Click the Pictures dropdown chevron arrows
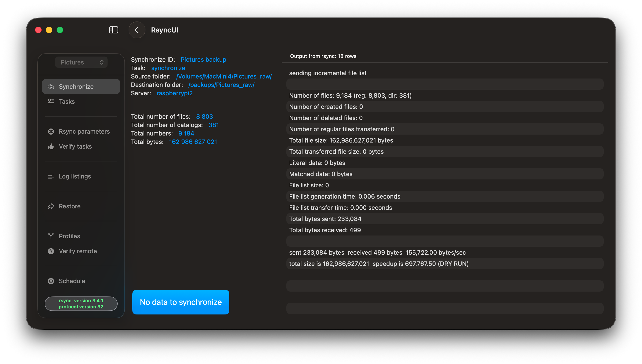This screenshot has height=364, width=642. click(x=101, y=62)
